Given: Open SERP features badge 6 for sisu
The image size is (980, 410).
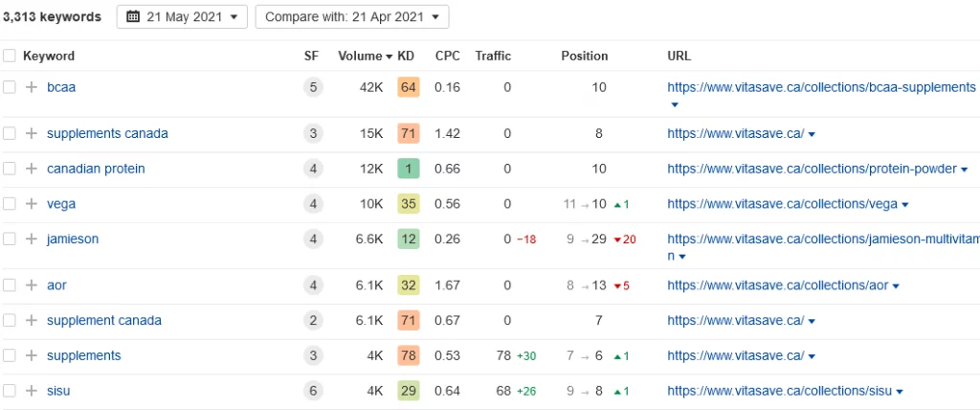Looking at the screenshot, I should 313,391.
